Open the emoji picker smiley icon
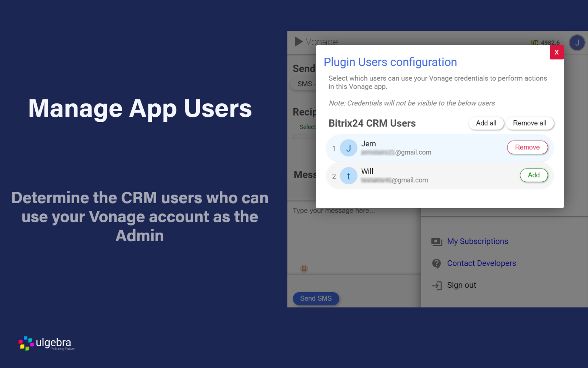 click(304, 268)
